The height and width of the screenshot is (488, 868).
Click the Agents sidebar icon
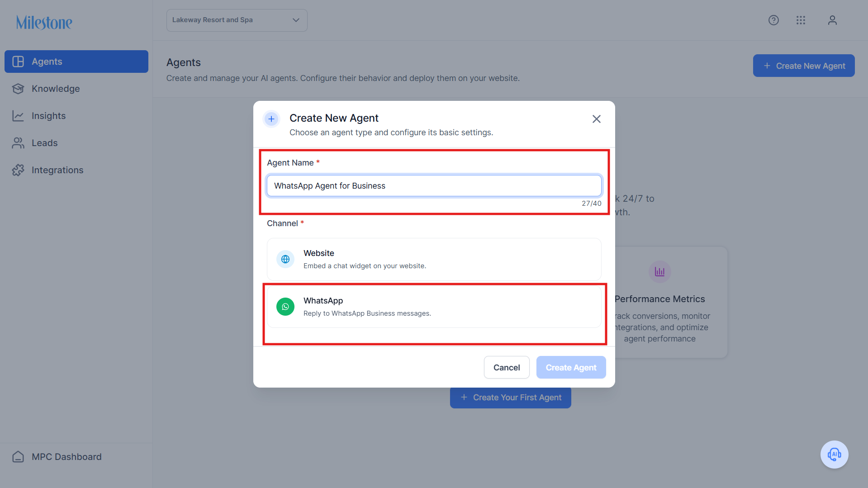click(x=18, y=62)
